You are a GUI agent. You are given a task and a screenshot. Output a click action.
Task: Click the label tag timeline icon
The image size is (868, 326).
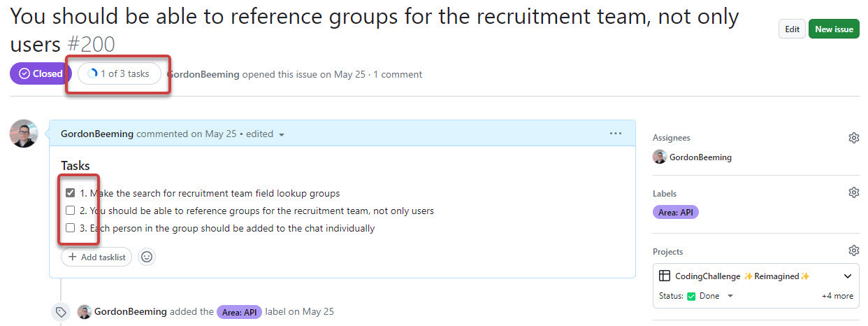(61, 312)
